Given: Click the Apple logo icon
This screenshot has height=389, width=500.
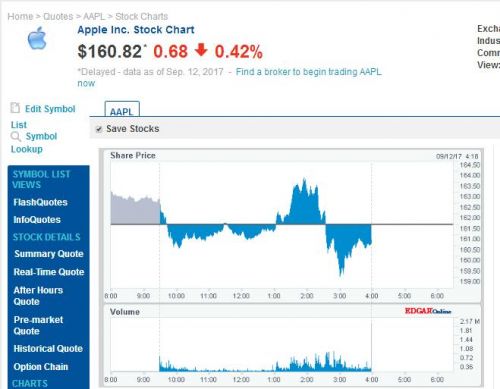Looking at the screenshot, I should 37,38.
